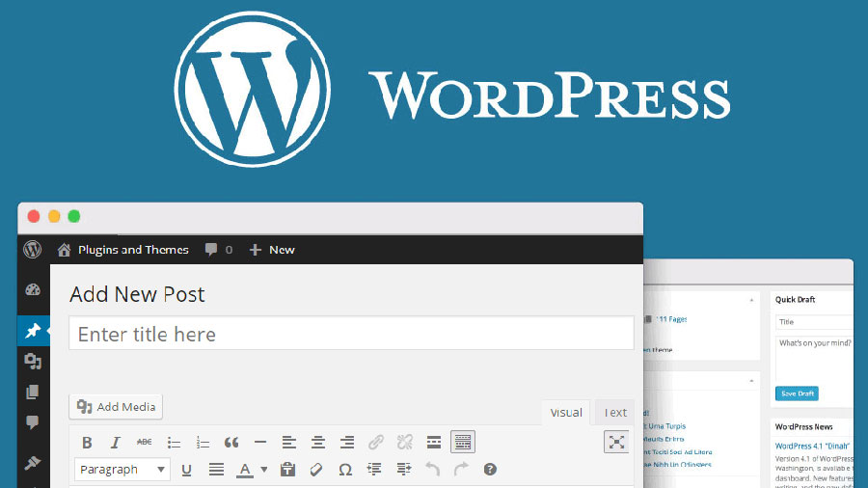The width and height of the screenshot is (868, 488).
Task: Open the Appearance brush sidebar icon
Action: point(33,463)
